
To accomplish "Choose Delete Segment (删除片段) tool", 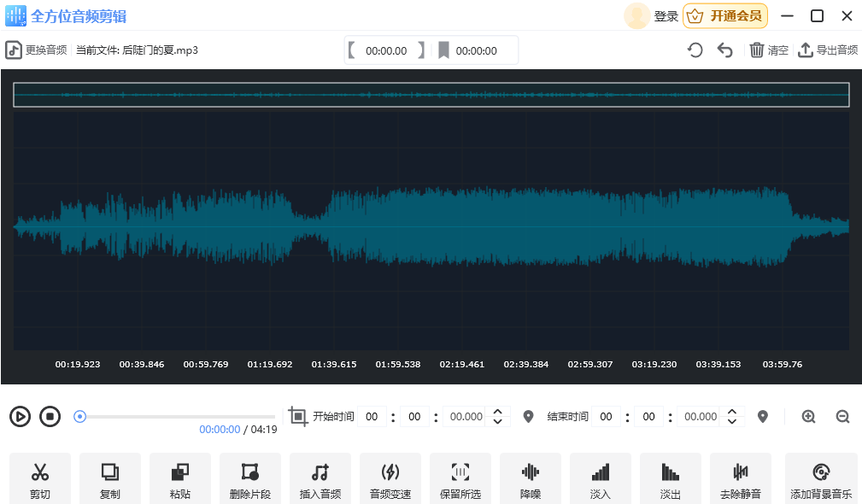I will click(x=249, y=478).
